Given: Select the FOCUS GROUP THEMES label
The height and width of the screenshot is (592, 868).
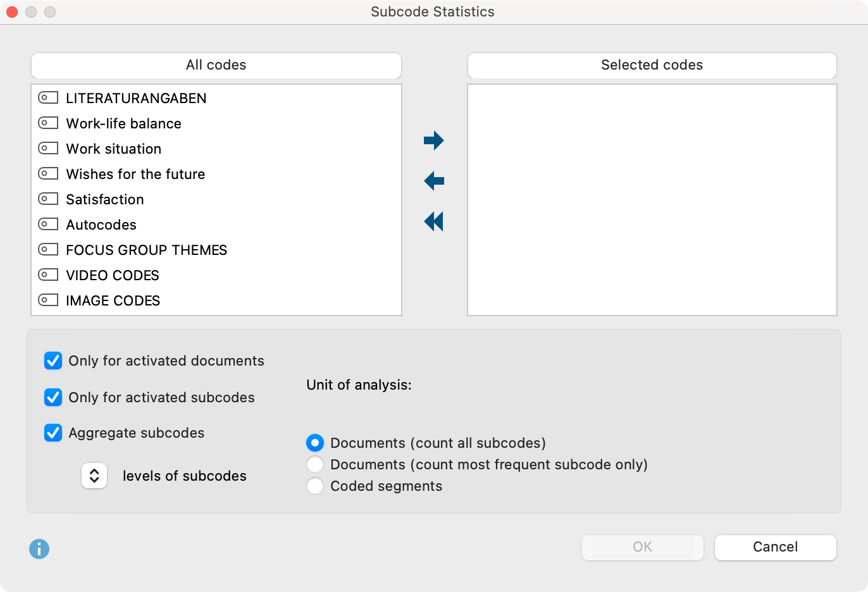Looking at the screenshot, I should (x=147, y=250).
